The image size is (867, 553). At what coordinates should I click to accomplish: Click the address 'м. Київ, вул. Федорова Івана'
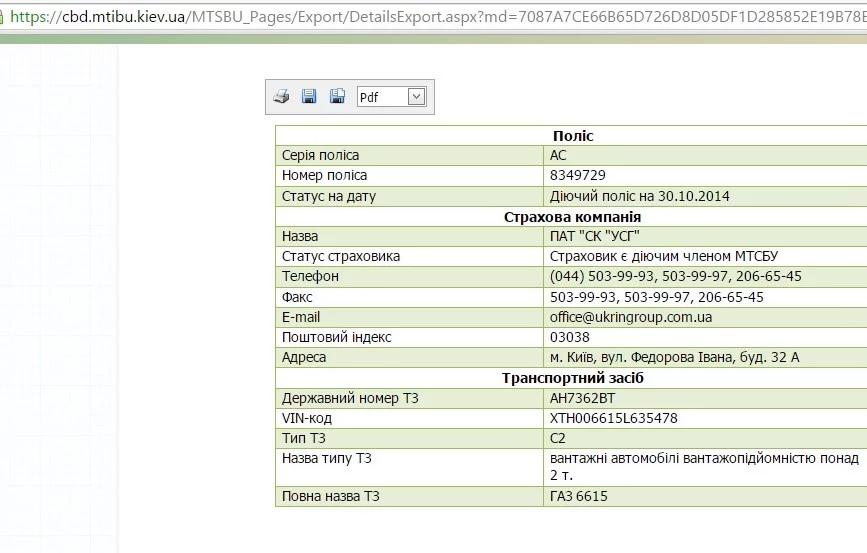(674, 357)
